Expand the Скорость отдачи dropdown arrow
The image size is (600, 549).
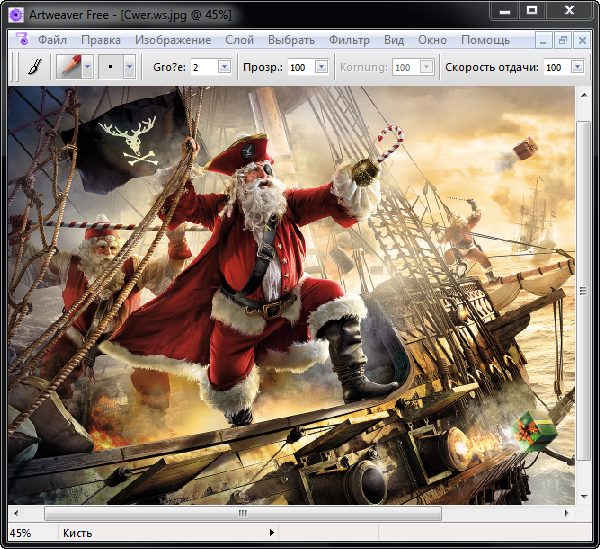coord(577,67)
